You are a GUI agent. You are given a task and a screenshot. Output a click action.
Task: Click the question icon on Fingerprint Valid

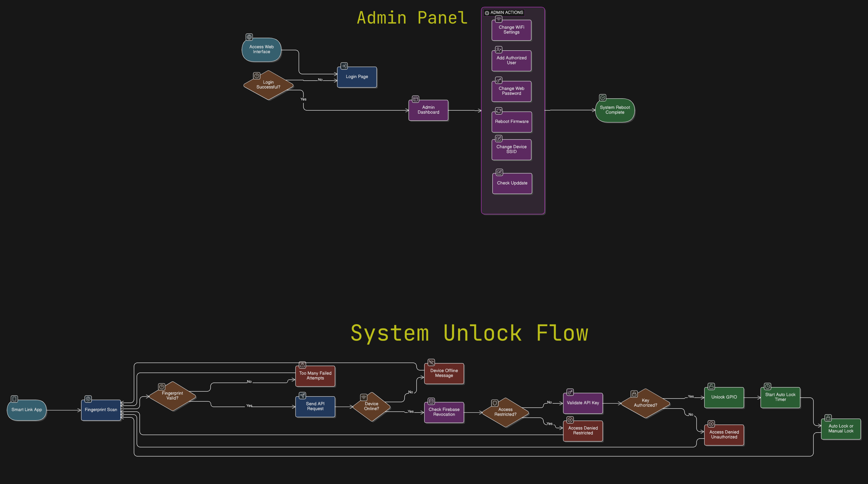pos(162,387)
